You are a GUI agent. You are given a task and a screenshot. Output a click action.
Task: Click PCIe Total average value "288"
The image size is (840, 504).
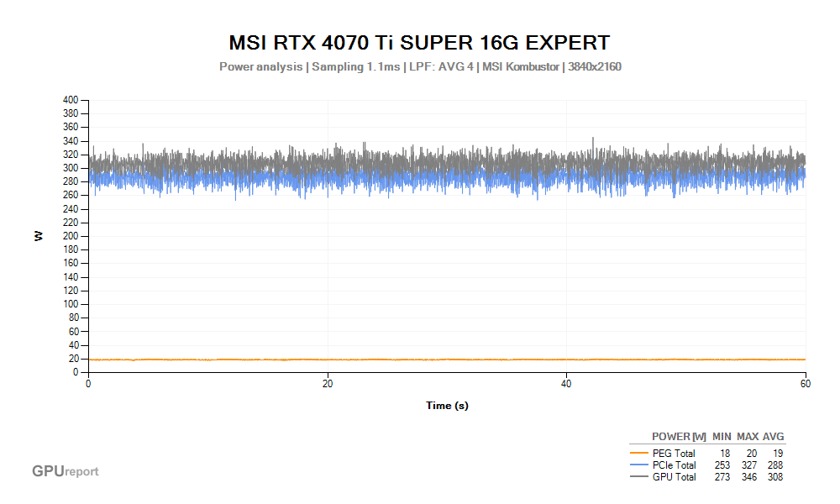tap(775, 465)
